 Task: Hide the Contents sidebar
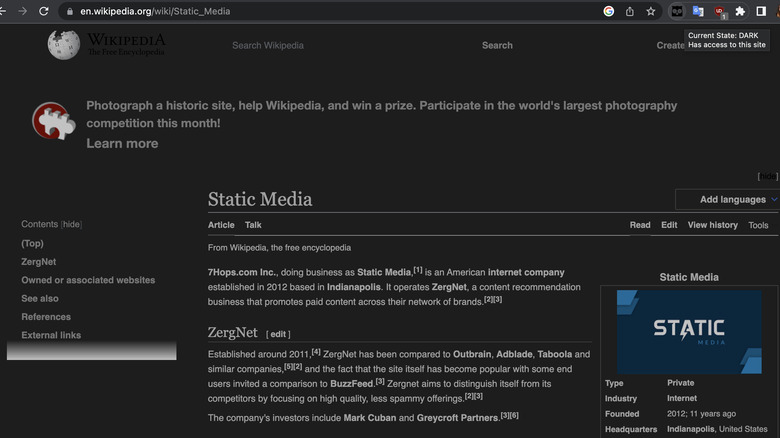tap(72, 225)
